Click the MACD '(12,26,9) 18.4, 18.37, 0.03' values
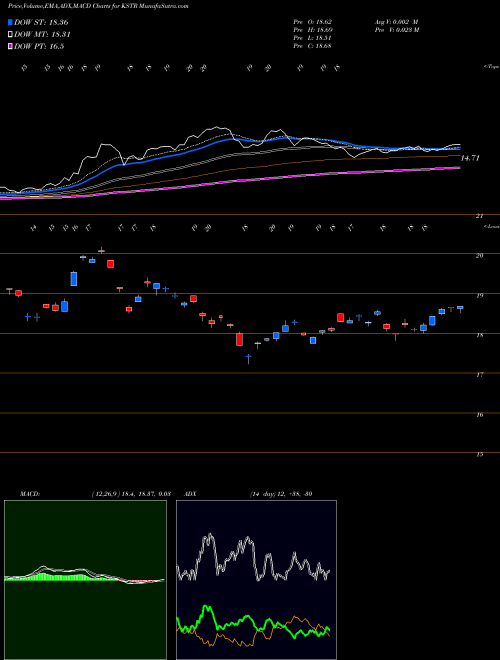The image size is (500, 660). click(130, 493)
